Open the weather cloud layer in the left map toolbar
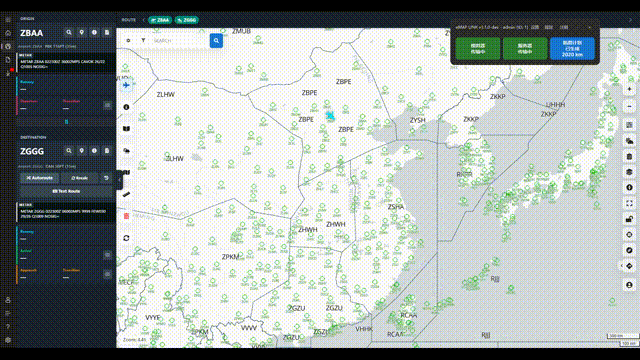 coord(126,151)
